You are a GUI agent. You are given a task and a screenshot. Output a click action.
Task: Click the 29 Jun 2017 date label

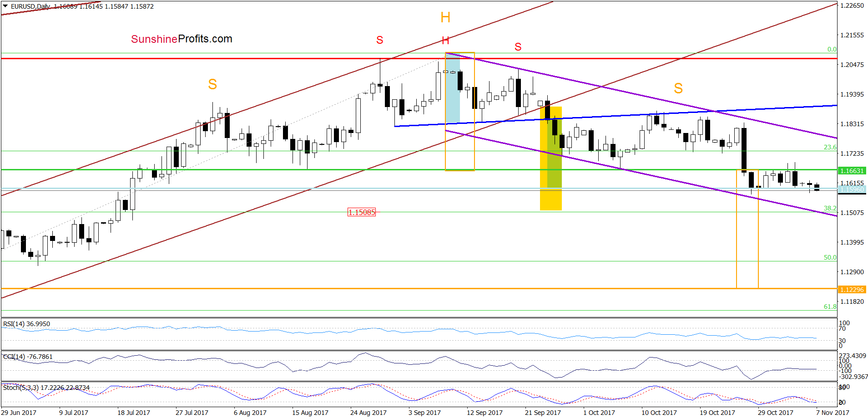(19, 413)
